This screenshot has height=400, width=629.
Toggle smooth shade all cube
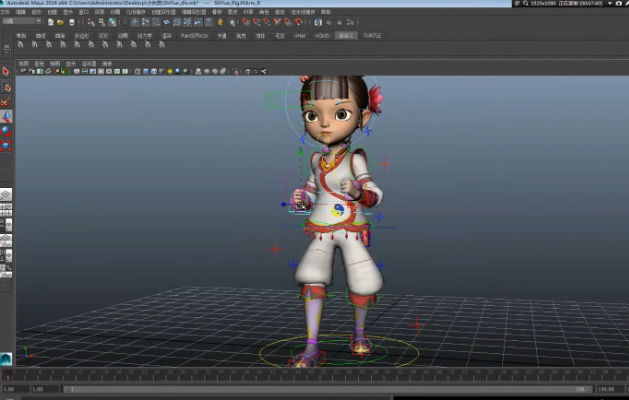click(x=146, y=71)
